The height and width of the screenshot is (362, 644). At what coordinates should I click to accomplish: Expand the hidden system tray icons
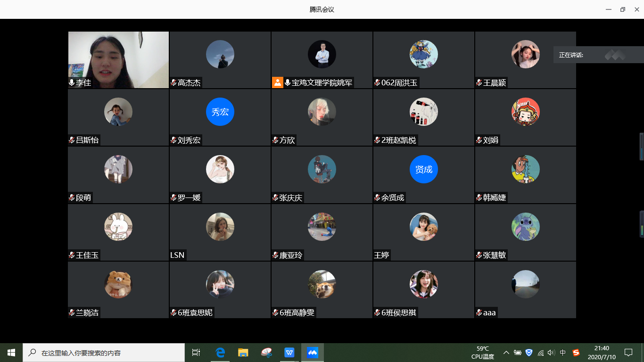click(x=506, y=353)
